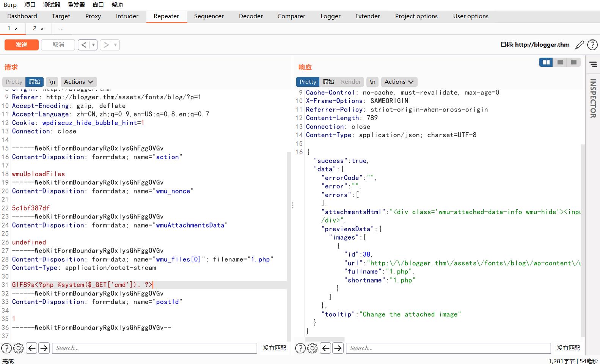Open the Proxy tab
This screenshot has width=600, height=364.
[x=93, y=16]
